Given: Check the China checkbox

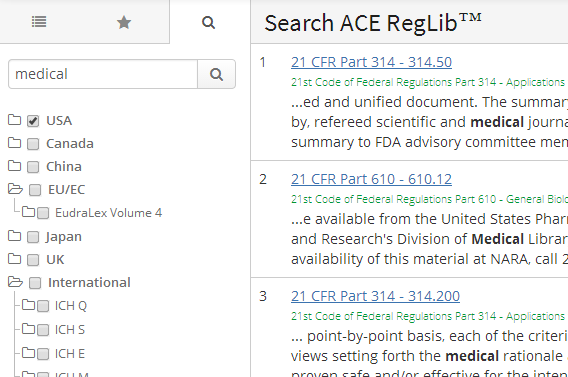Looking at the screenshot, I should coord(33,167).
